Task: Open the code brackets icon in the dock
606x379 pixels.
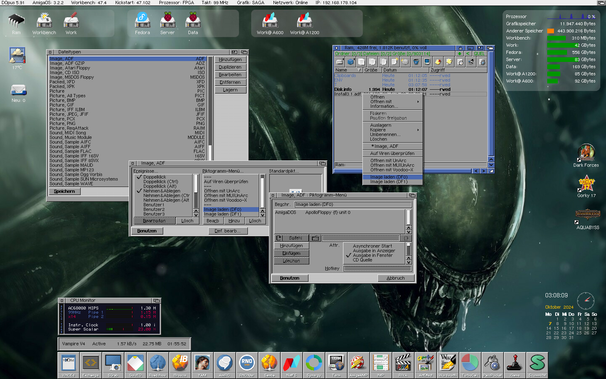Action: point(90,364)
